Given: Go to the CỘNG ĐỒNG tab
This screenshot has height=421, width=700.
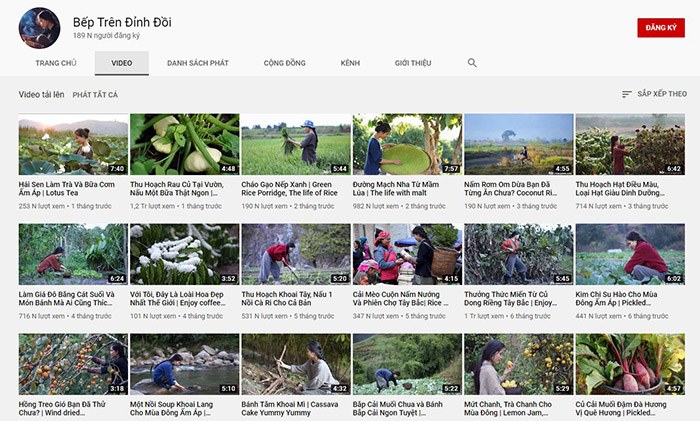Looking at the screenshot, I should pos(284,63).
